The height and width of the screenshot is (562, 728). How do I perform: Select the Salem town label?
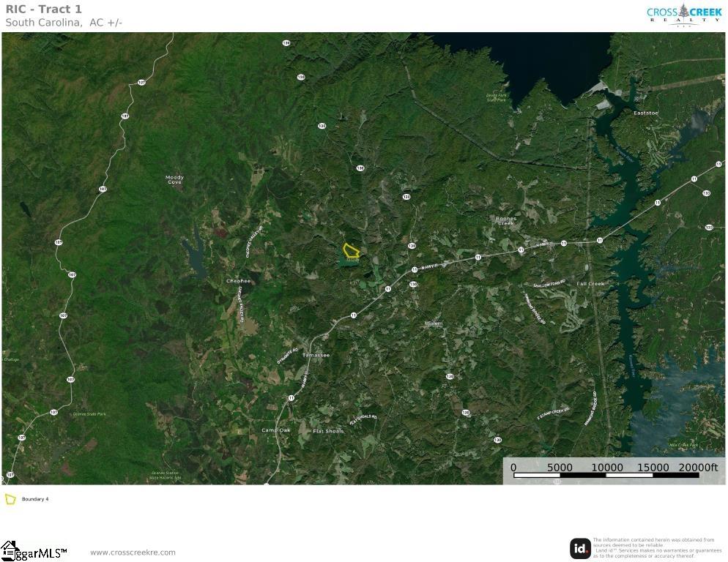(x=434, y=323)
